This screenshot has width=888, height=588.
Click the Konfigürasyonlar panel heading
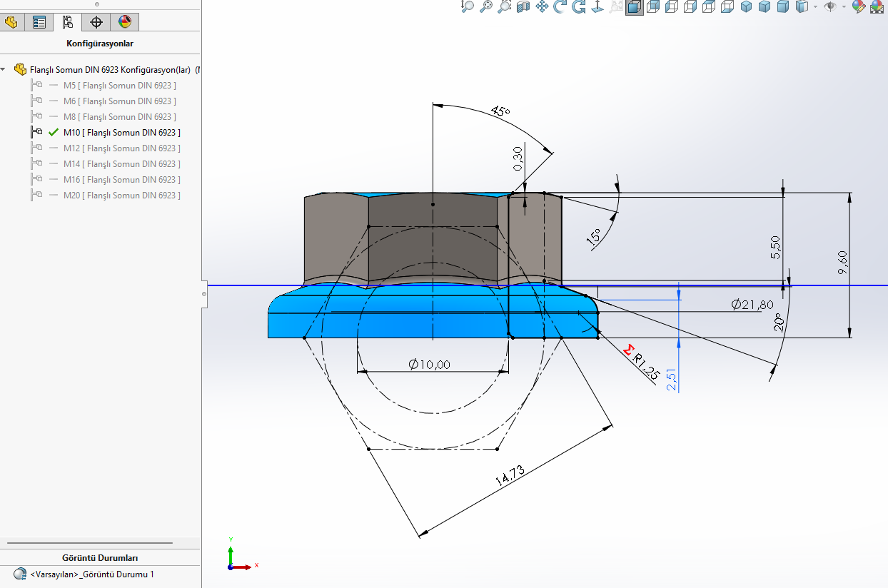(x=100, y=44)
